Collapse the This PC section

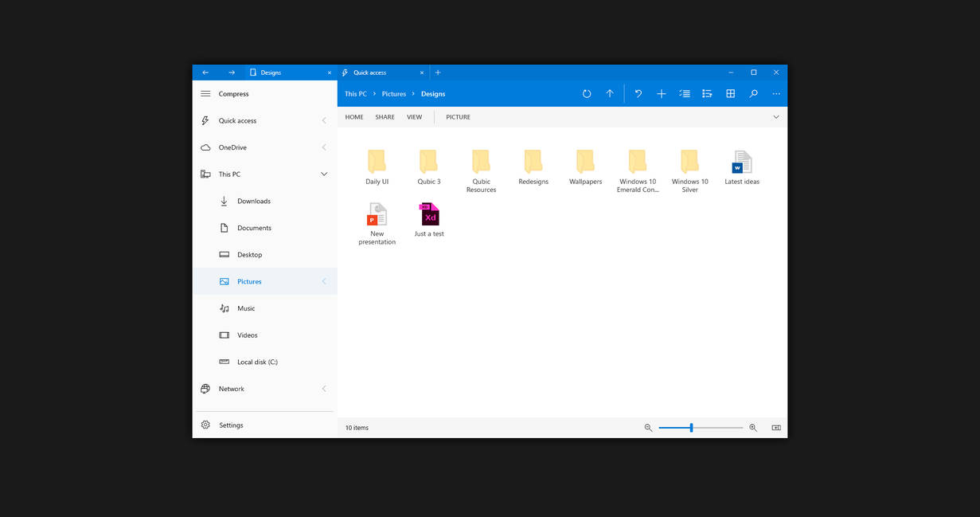coord(324,173)
